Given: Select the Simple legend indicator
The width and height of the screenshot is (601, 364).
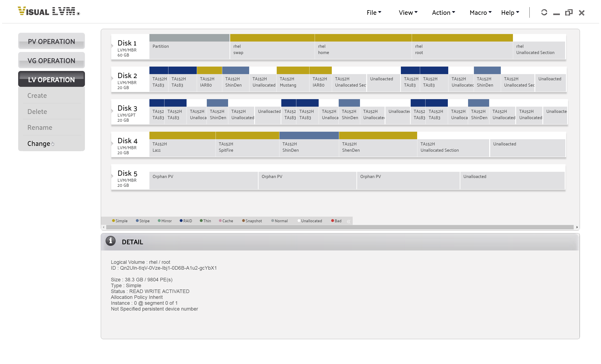Looking at the screenshot, I should pyautogui.click(x=112, y=220).
